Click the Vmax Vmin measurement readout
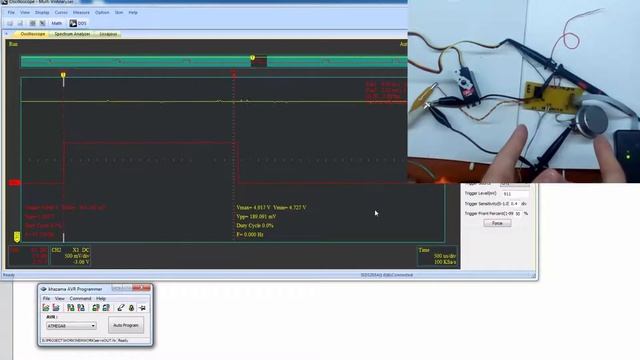Image resolution: width=640 pixels, height=360 pixels. pyautogui.click(x=271, y=207)
